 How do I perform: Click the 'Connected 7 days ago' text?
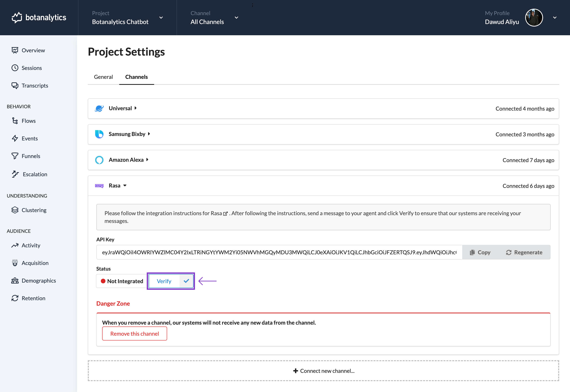[x=528, y=160]
